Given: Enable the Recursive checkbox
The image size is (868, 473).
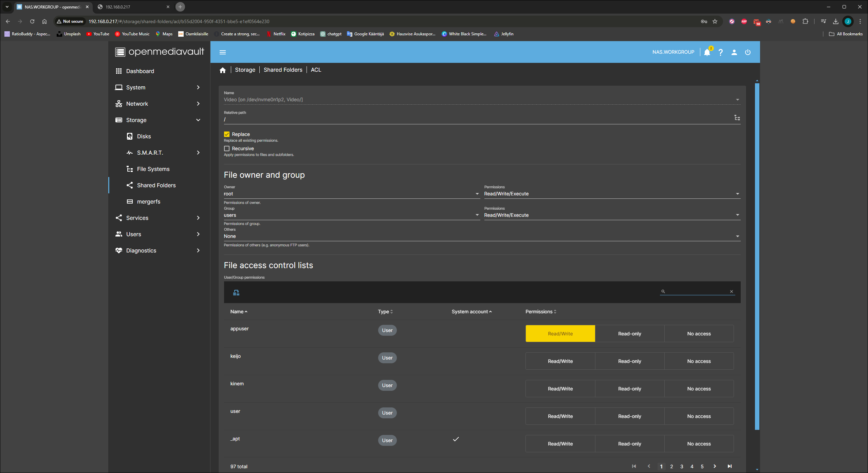Looking at the screenshot, I should pos(227,148).
